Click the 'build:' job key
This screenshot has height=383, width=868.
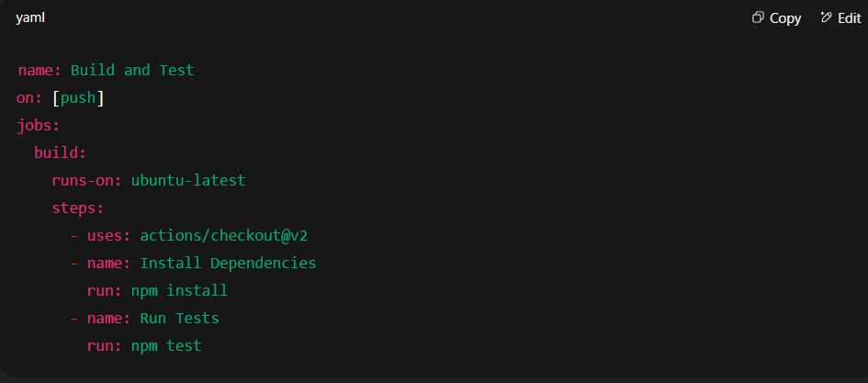pos(61,152)
